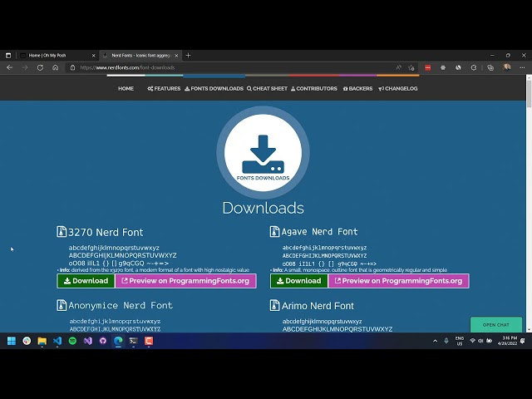Add this page to favorites star icon
Image resolution: width=532 pixels, height=399 pixels.
tap(411, 67)
